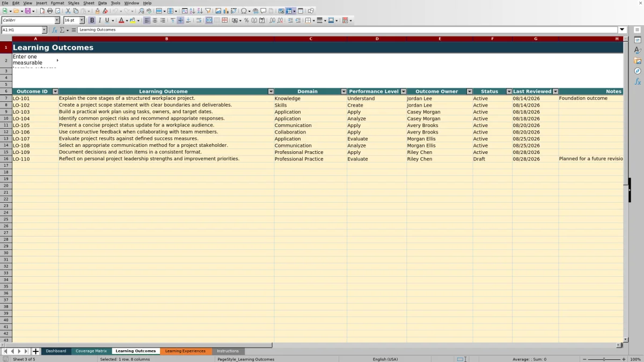The height and width of the screenshot is (362, 644).
Task: Click cell containing LO-105
Action: pyautogui.click(x=35, y=125)
